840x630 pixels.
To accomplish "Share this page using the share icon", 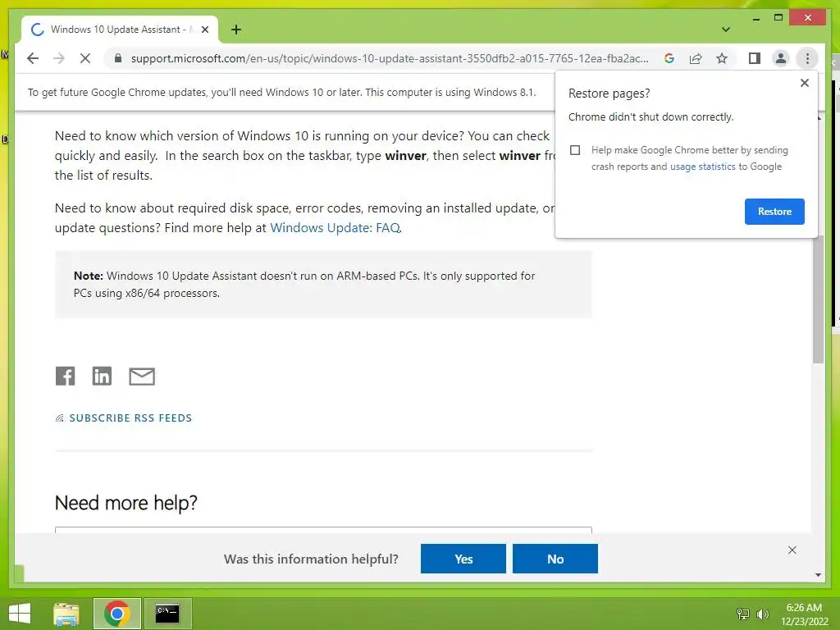I will 696,58.
